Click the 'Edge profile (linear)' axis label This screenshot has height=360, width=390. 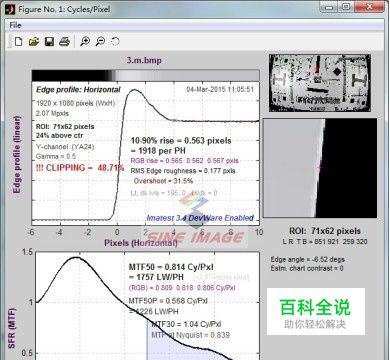(x=17, y=154)
